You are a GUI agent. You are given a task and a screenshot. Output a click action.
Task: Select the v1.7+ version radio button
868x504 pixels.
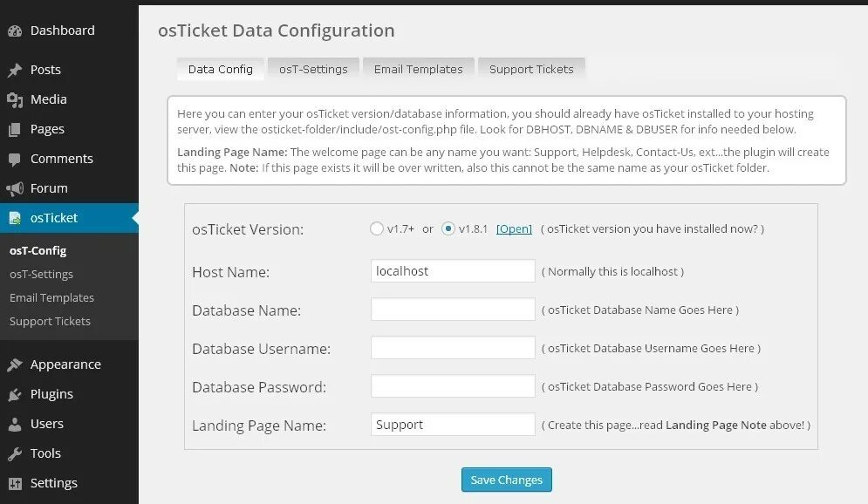[377, 228]
